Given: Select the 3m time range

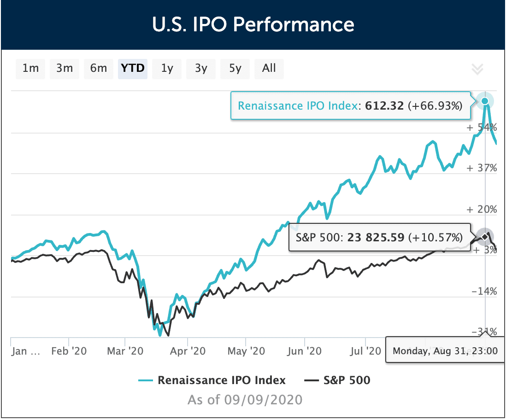Looking at the screenshot, I should 64,69.
